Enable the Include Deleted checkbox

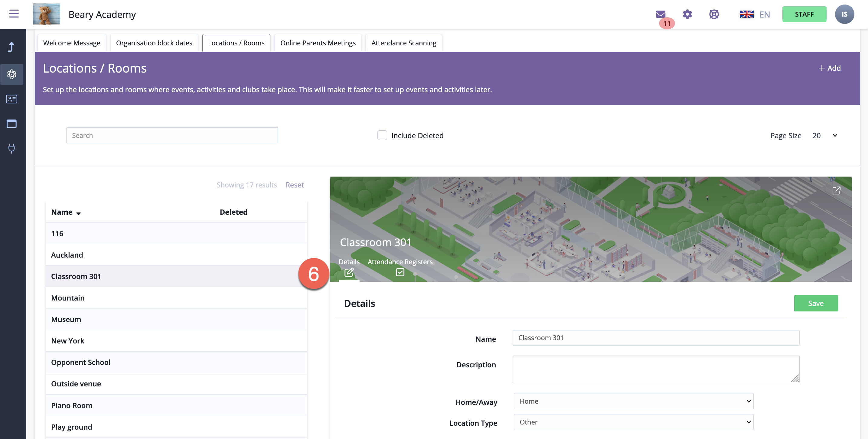coord(382,135)
